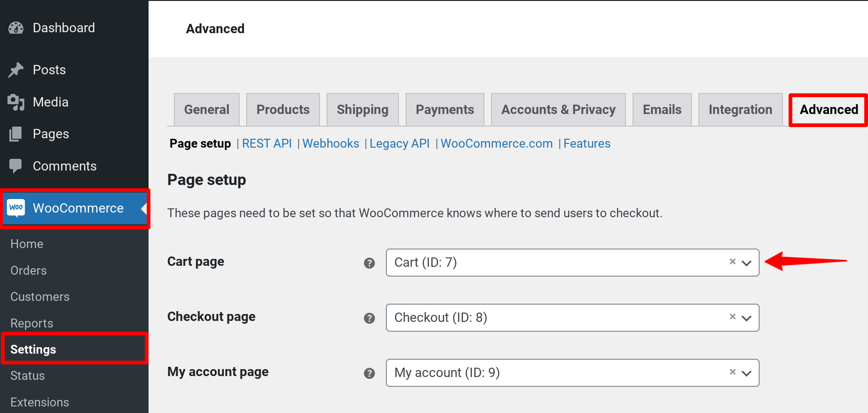868x413 pixels.
Task: Switch to Accounts & Privacy tab
Action: [558, 110]
